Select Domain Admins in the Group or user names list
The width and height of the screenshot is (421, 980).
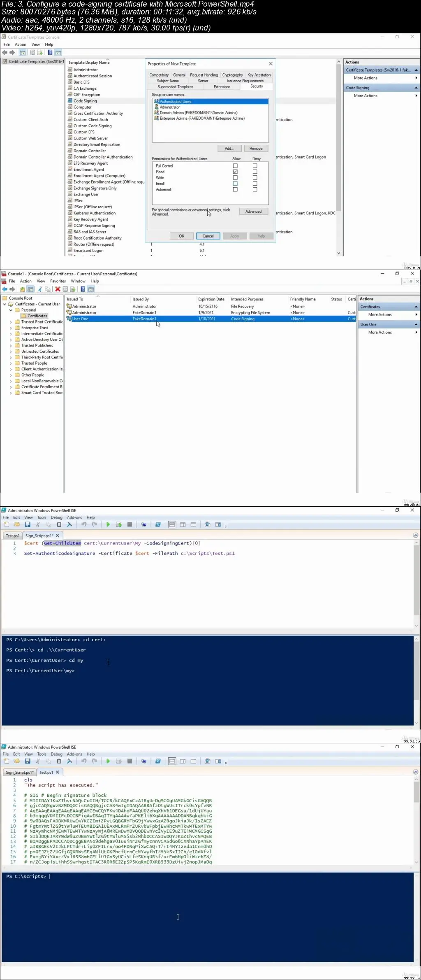tap(199, 113)
